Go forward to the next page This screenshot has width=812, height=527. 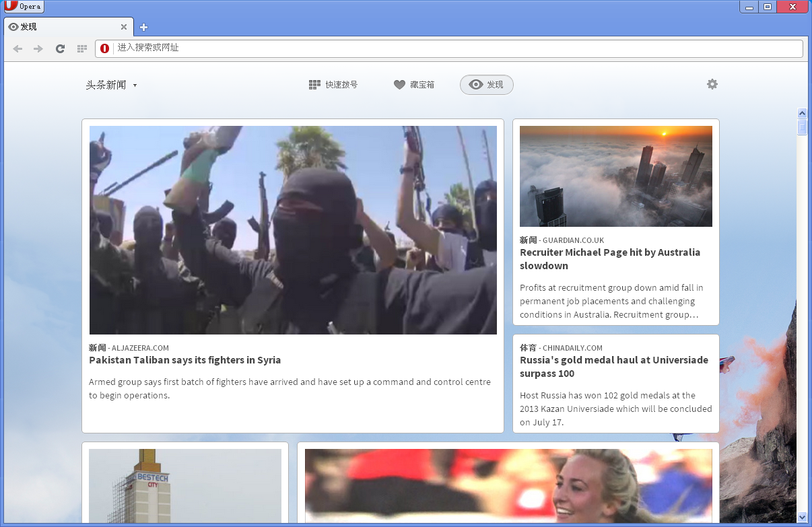tap(38, 48)
